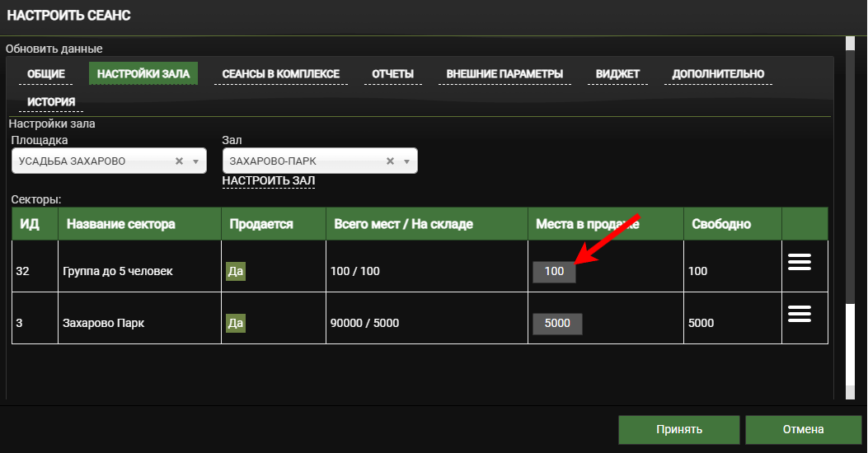
Task: Toggle Продается 'Да' for Захарово Парк
Action: pyautogui.click(x=236, y=323)
